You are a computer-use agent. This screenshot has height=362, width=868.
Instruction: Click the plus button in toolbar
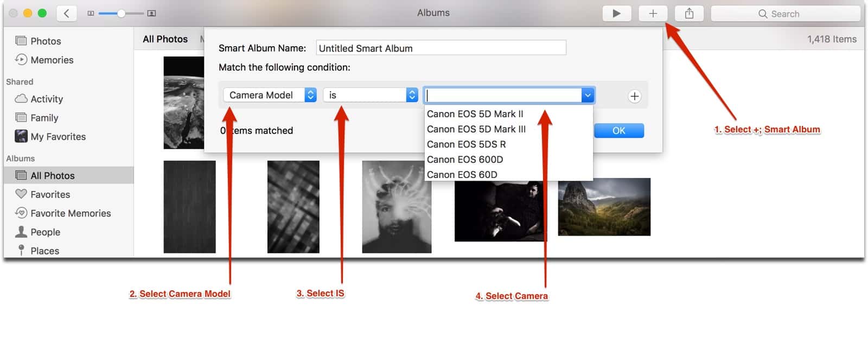[x=653, y=14]
